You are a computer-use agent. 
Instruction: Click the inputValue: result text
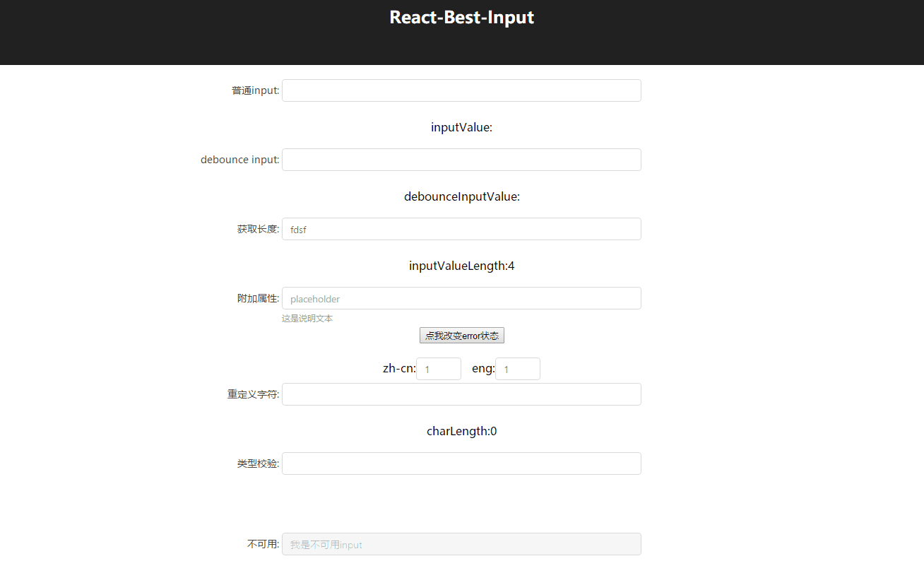tap(462, 127)
